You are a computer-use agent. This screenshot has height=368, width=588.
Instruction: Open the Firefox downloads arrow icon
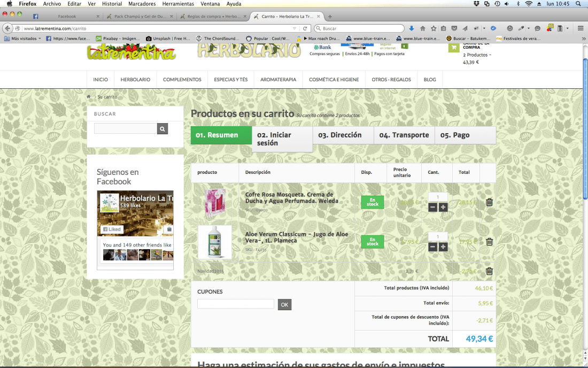[412, 28]
